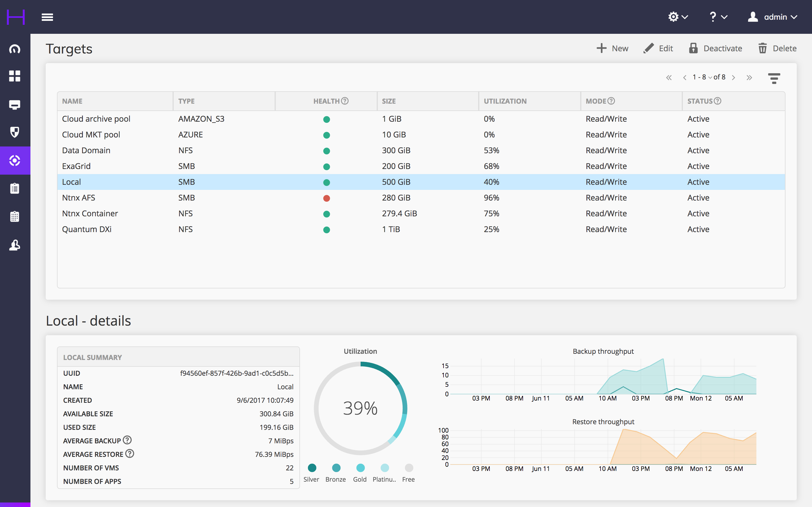Open the shield protection icon in sidebar
Screen dimensions: 812x507
pos(15,132)
